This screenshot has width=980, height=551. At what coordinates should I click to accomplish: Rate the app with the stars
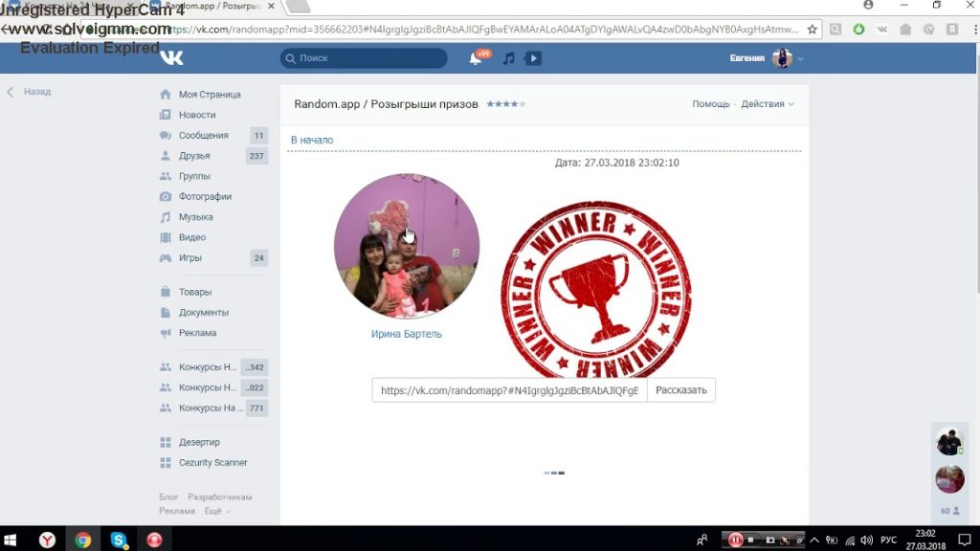pos(505,104)
